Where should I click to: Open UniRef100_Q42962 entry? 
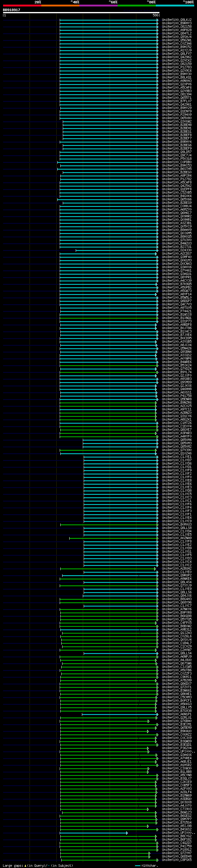click(176, 57)
